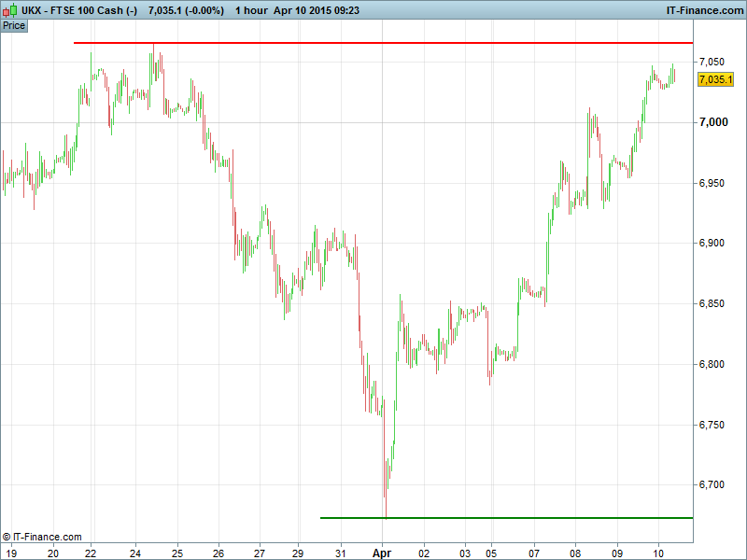Viewport: 747px width, 560px height.
Task: Open the IT-Finance.com link at top right
Action: [703, 9]
